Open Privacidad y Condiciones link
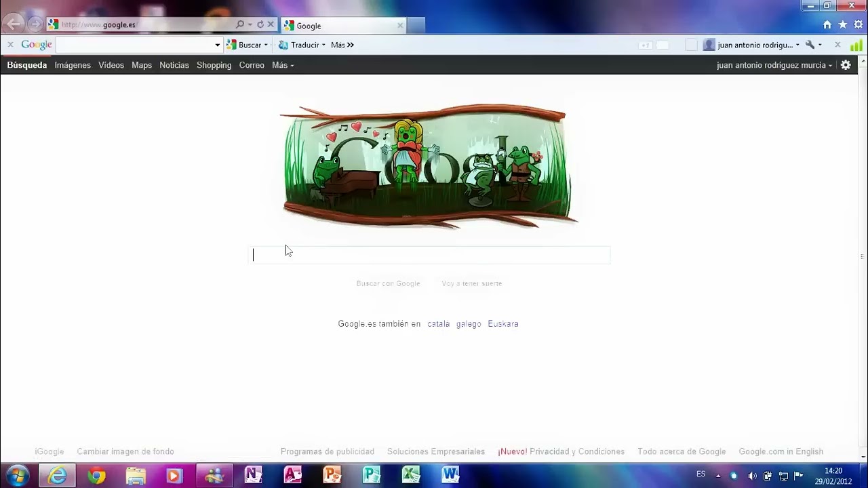The height and width of the screenshot is (488, 868). (577, 451)
